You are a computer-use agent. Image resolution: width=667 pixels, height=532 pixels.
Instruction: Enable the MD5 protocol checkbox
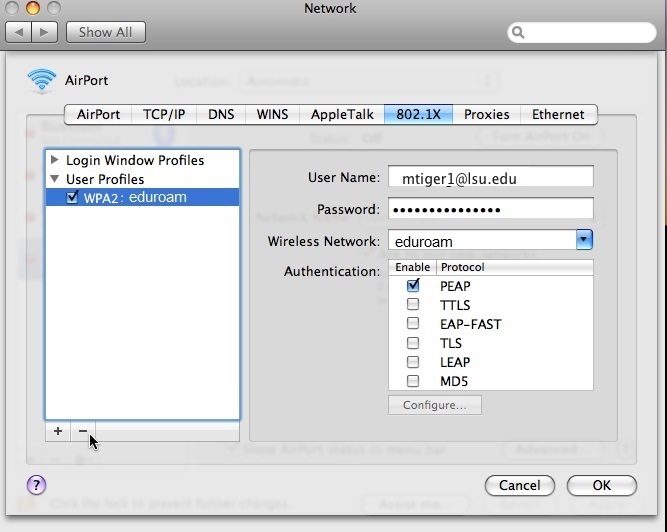click(413, 381)
